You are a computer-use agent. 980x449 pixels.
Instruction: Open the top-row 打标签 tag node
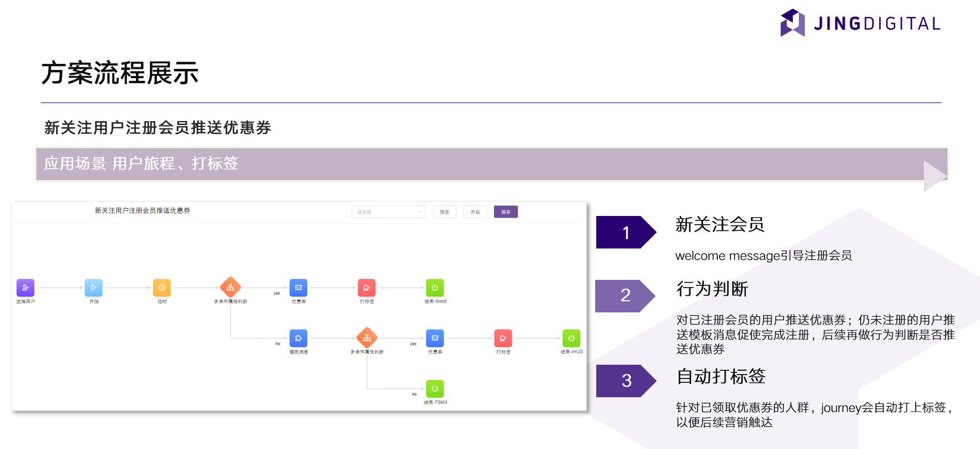[367, 288]
